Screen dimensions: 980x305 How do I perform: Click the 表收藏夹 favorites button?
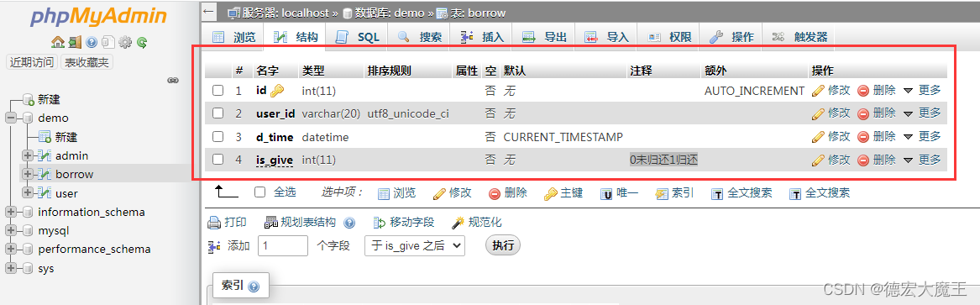[86, 62]
